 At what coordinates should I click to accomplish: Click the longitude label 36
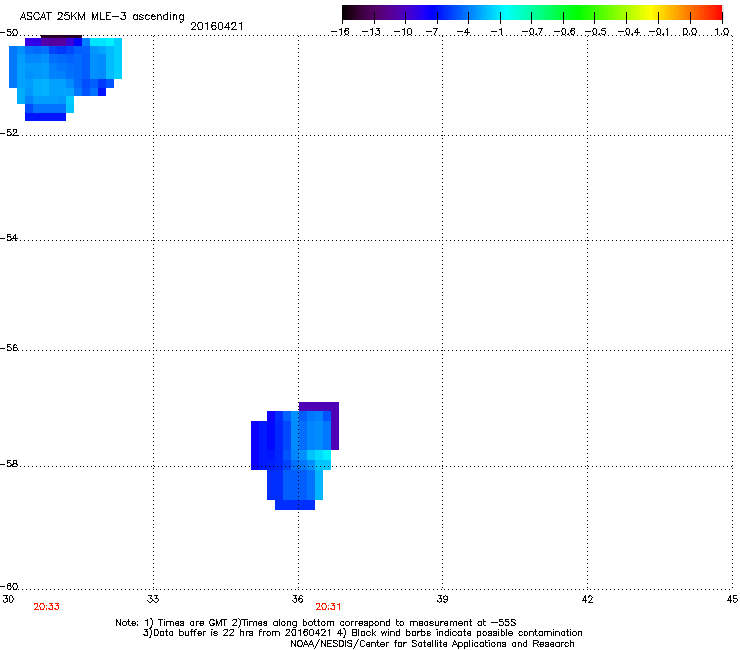click(297, 599)
